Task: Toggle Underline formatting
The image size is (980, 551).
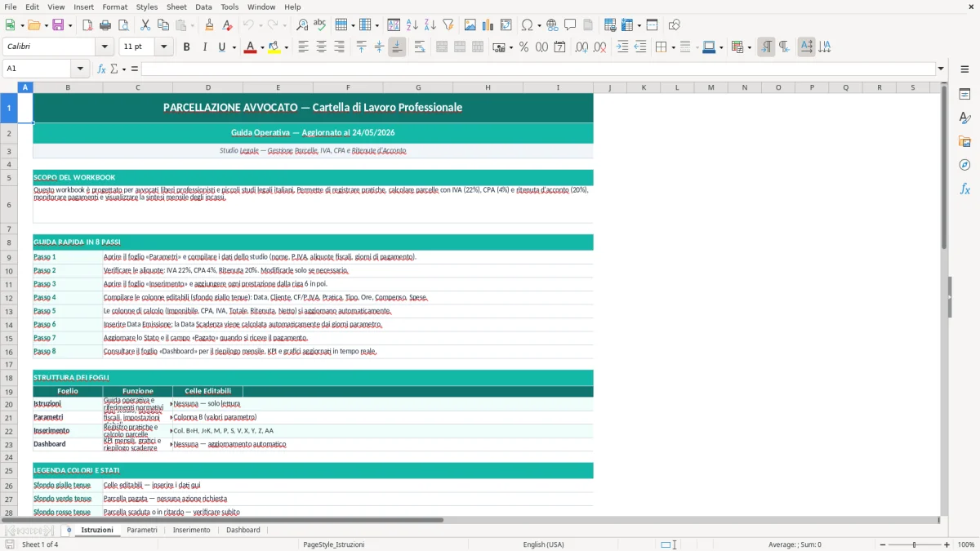Action: pos(221,47)
